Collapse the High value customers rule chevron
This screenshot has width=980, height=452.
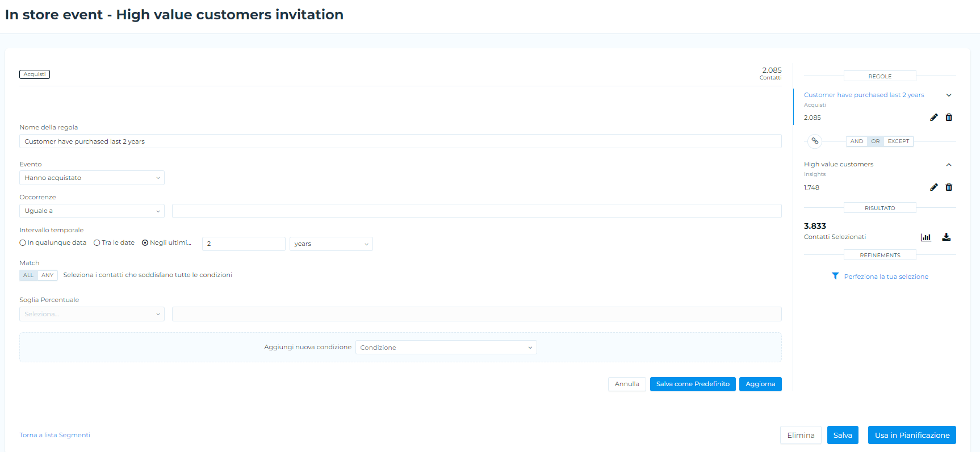[x=949, y=165]
